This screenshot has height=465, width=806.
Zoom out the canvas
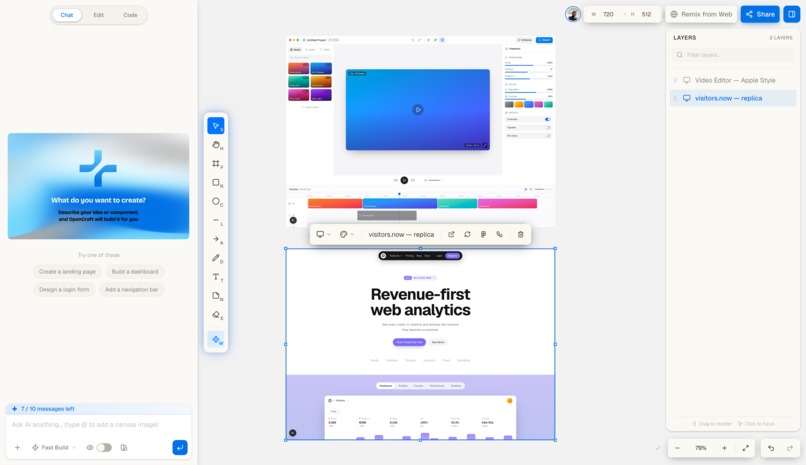[677, 448]
